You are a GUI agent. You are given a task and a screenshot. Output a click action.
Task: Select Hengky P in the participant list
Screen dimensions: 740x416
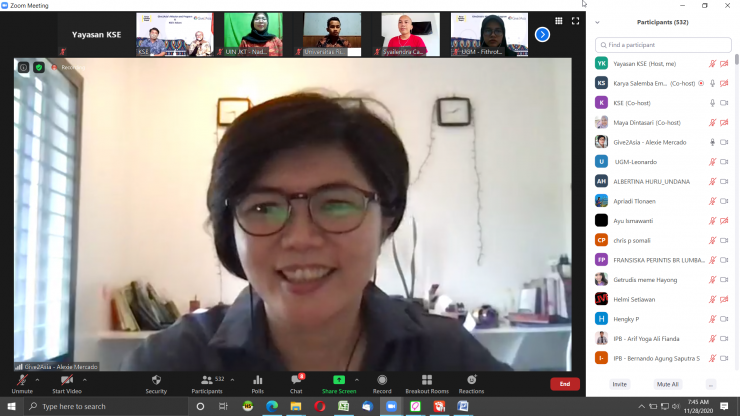(662, 319)
